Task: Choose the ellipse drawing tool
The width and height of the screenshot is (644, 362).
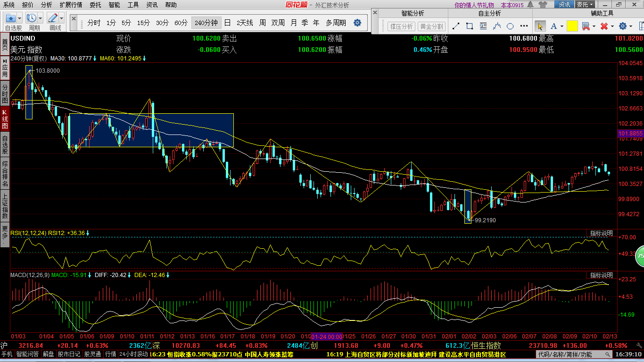Action: [510, 26]
